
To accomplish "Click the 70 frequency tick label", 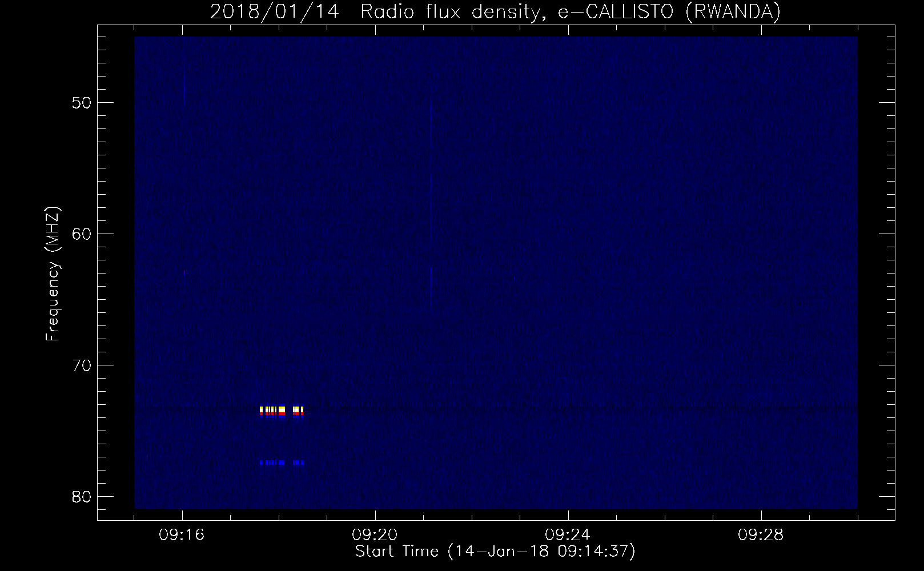I will coord(82,365).
